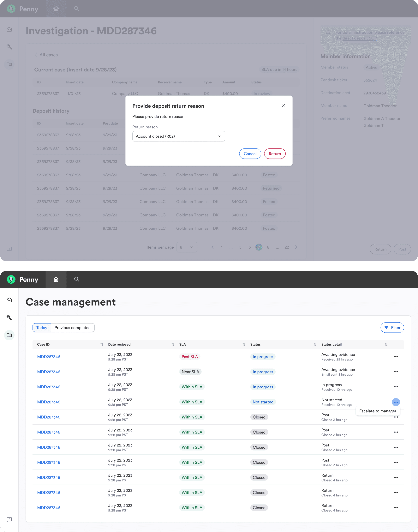Switch to Previous completed tab

click(72, 328)
